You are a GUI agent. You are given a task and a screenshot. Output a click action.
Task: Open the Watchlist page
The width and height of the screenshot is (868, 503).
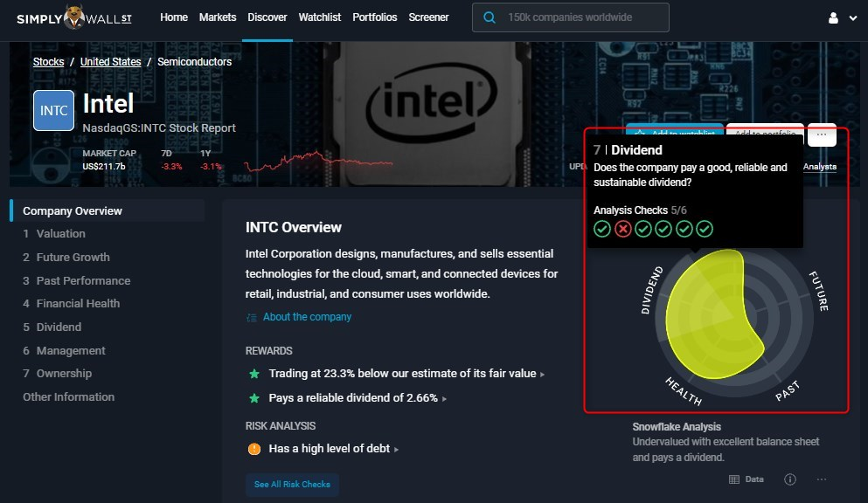319,17
